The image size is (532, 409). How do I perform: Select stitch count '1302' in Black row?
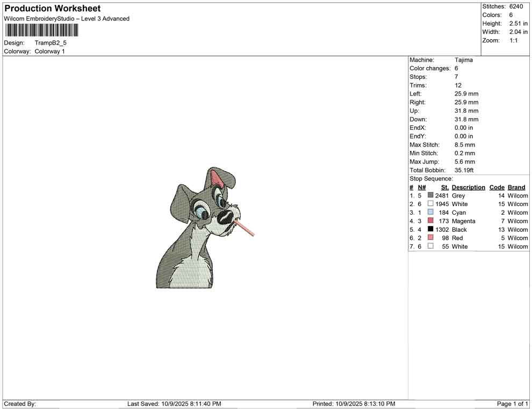click(x=442, y=229)
